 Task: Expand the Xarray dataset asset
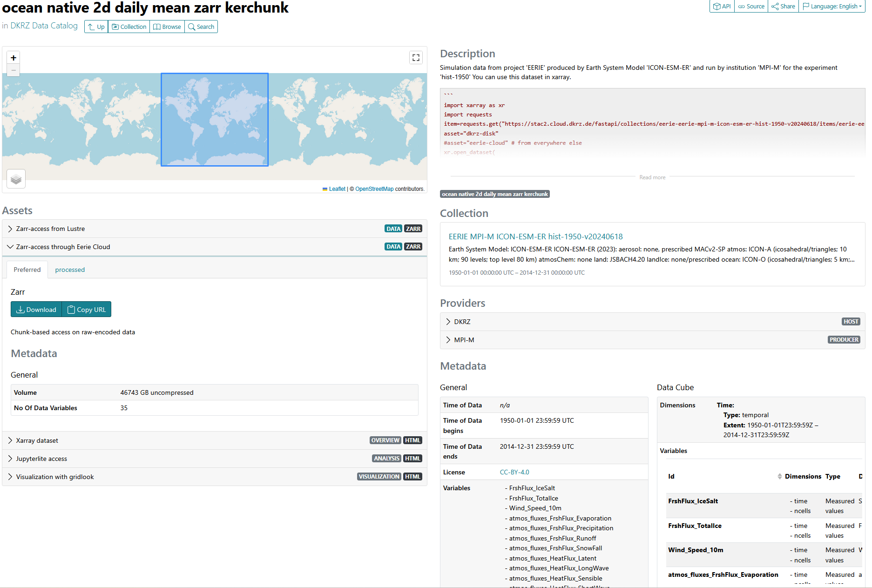(x=37, y=440)
